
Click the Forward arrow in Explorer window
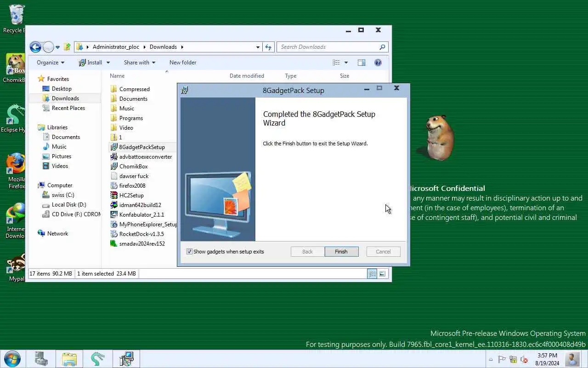point(48,47)
